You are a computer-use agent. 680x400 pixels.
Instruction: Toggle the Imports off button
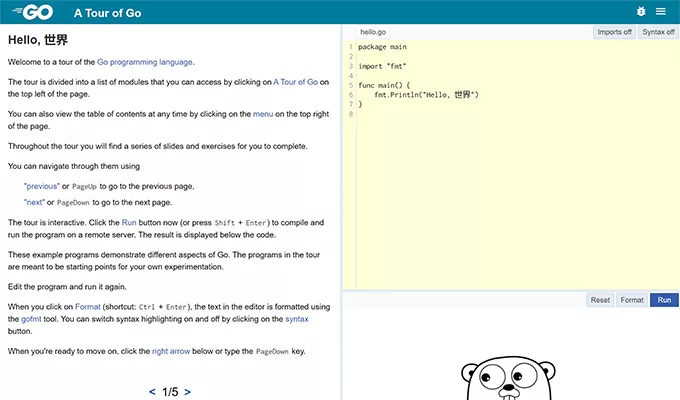[x=614, y=32]
